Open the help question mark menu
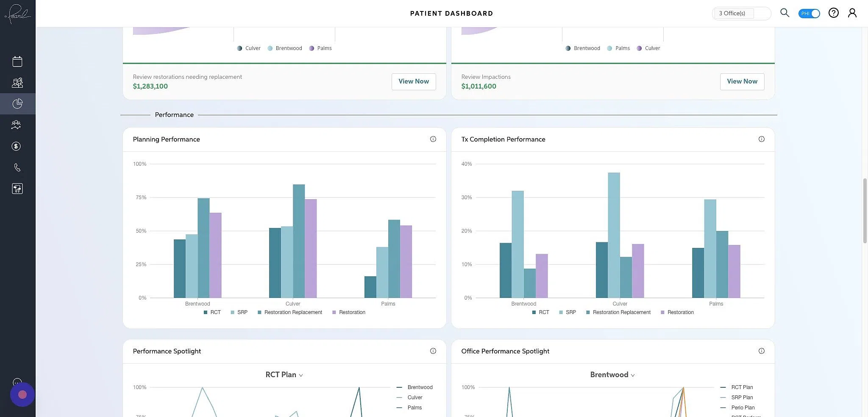Image resolution: width=868 pixels, height=417 pixels. (833, 13)
